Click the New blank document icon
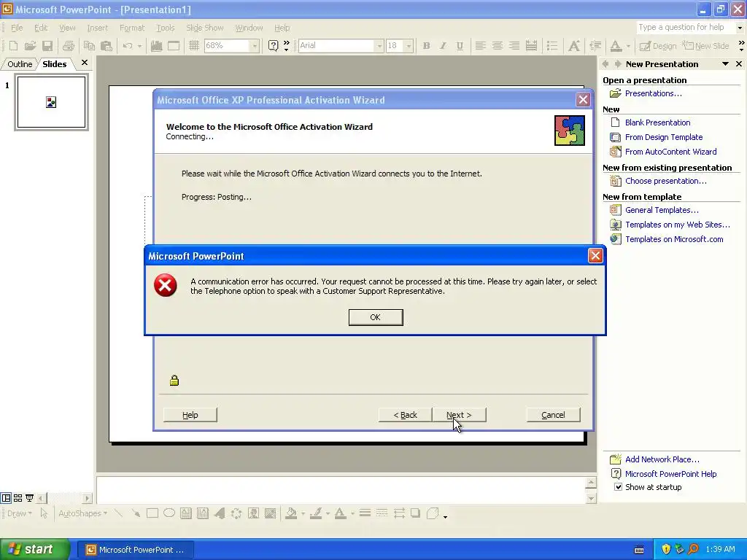 tap(13, 46)
